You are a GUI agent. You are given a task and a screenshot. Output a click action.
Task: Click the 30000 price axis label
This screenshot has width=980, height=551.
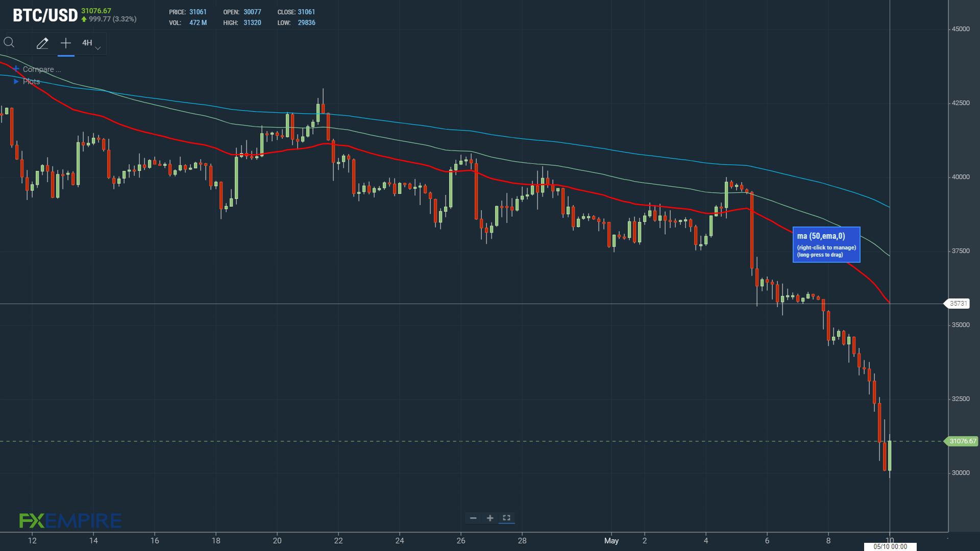(x=960, y=473)
